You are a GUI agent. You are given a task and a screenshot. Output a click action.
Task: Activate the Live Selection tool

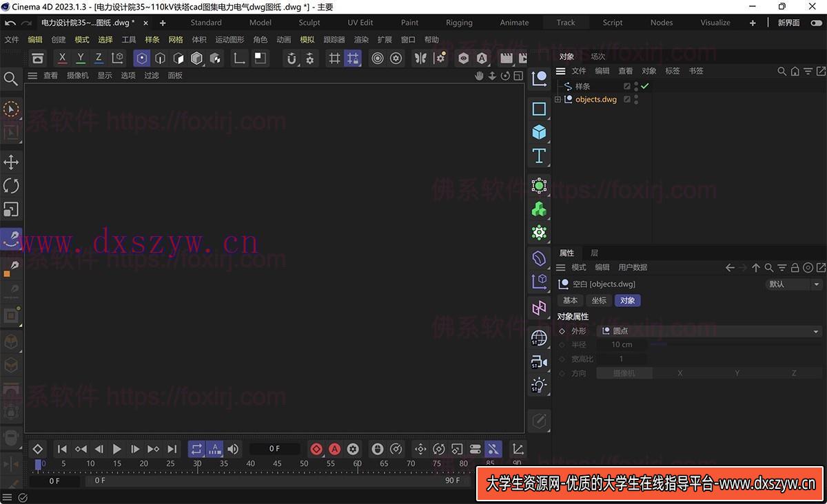pos(11,109)
